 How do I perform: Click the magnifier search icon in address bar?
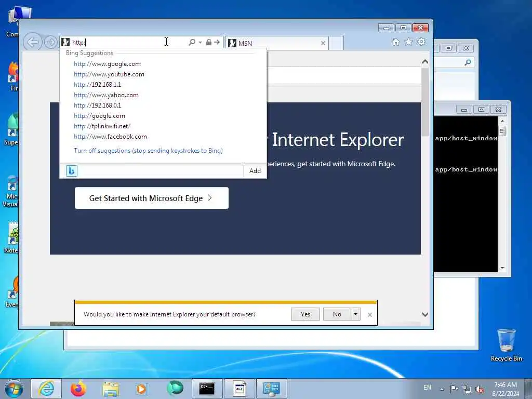(x=192, y=42)
